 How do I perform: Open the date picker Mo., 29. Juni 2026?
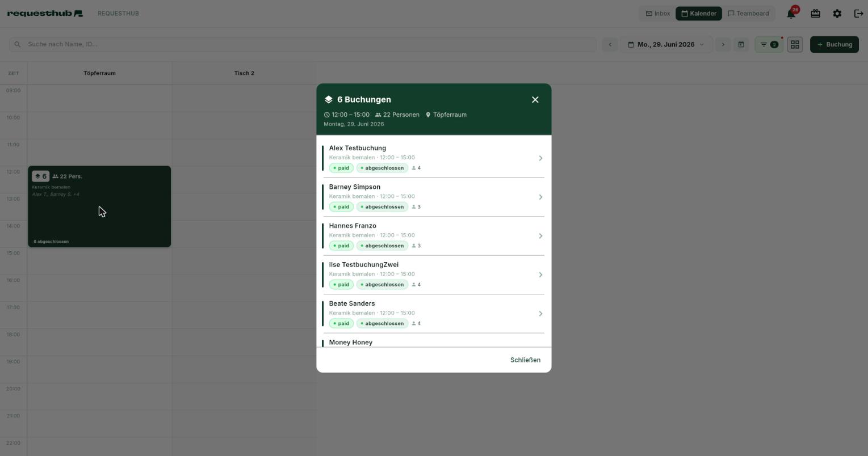(666, 44)
